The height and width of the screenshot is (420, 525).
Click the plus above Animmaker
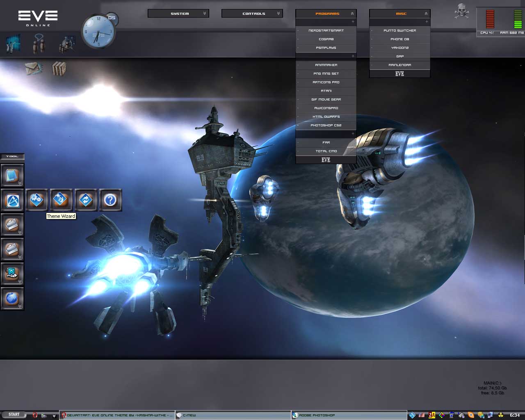click(353, 56)
